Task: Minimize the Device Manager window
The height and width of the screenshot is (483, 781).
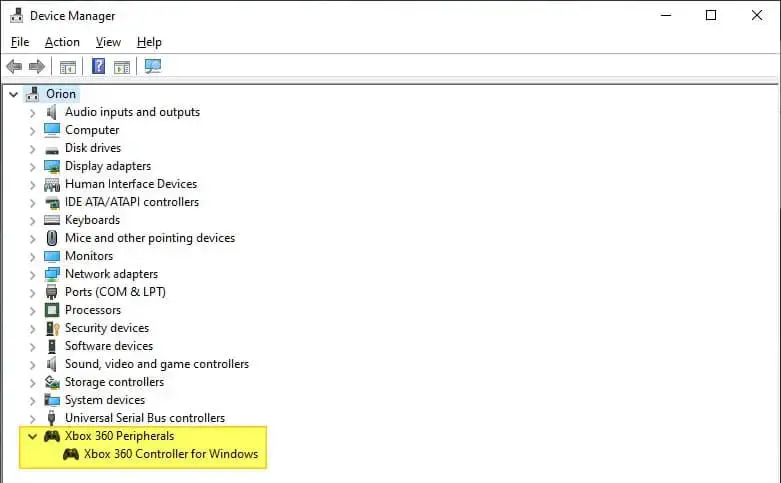Action: click(666, 15)
